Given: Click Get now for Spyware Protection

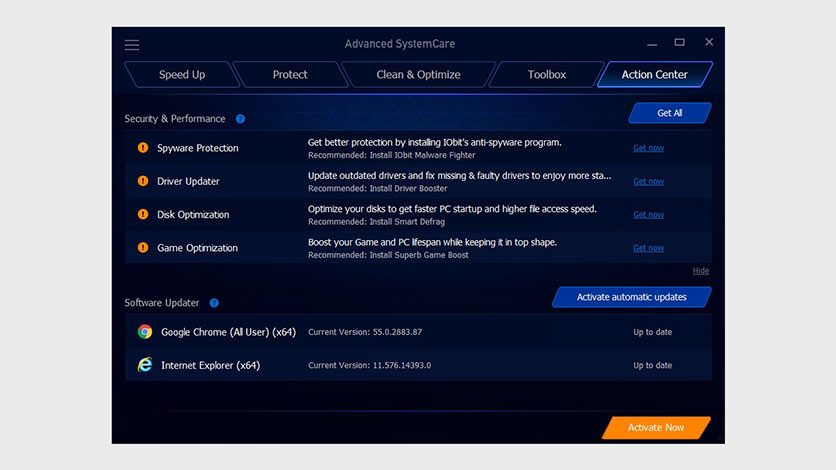Looking at the screenshot, I should pos(648,148).
